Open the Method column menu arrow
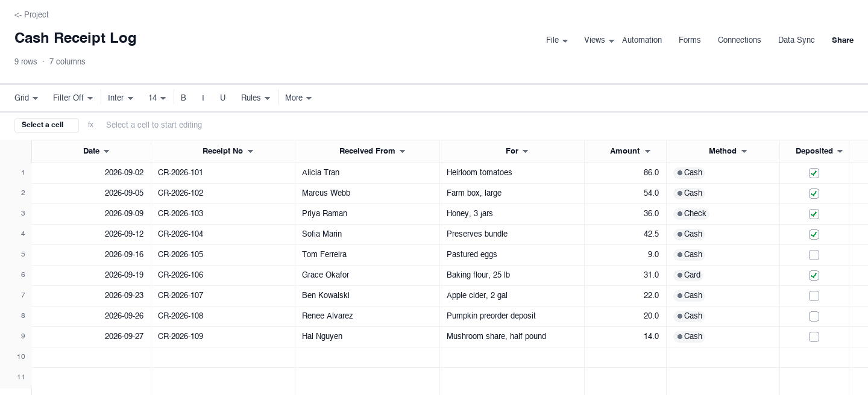The image size is (868, 395). 744,151
